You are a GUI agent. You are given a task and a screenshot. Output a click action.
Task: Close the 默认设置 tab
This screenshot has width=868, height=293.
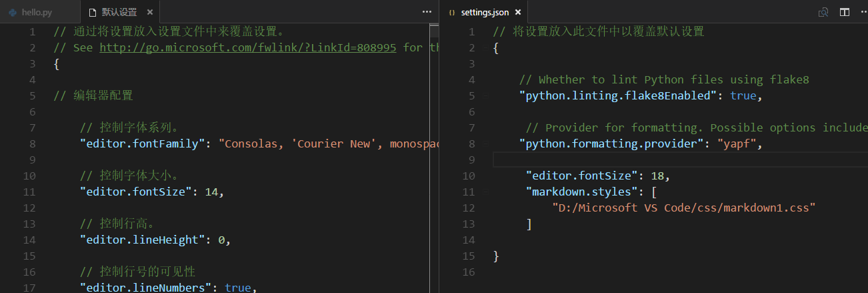point(149,12)
